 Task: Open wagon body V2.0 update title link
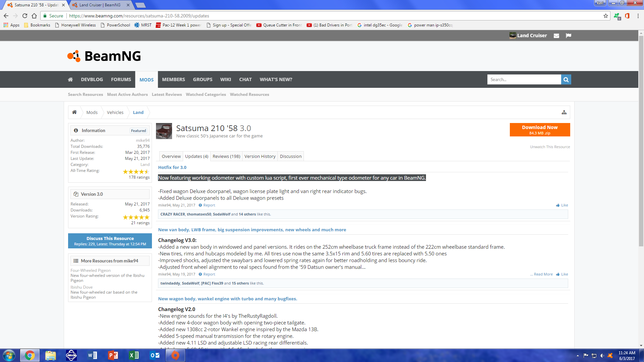[227, 299]
